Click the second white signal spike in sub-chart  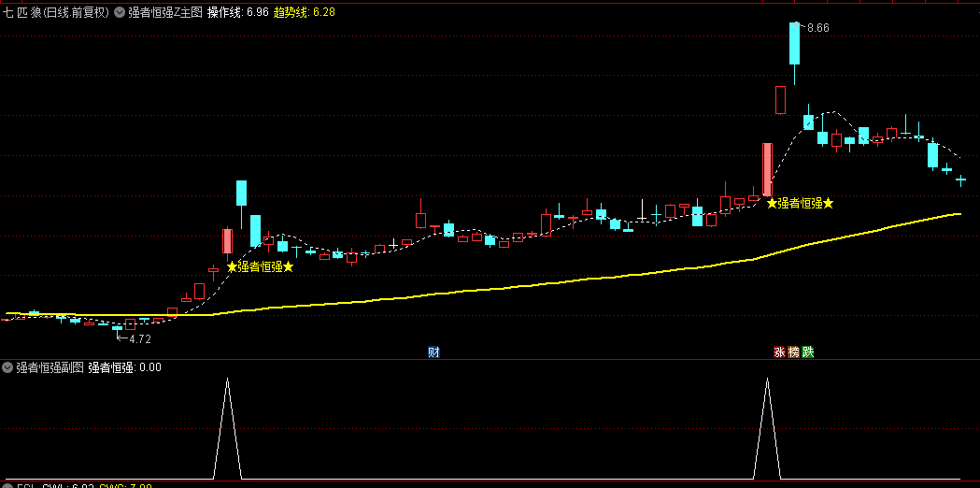tap(768, 428)
